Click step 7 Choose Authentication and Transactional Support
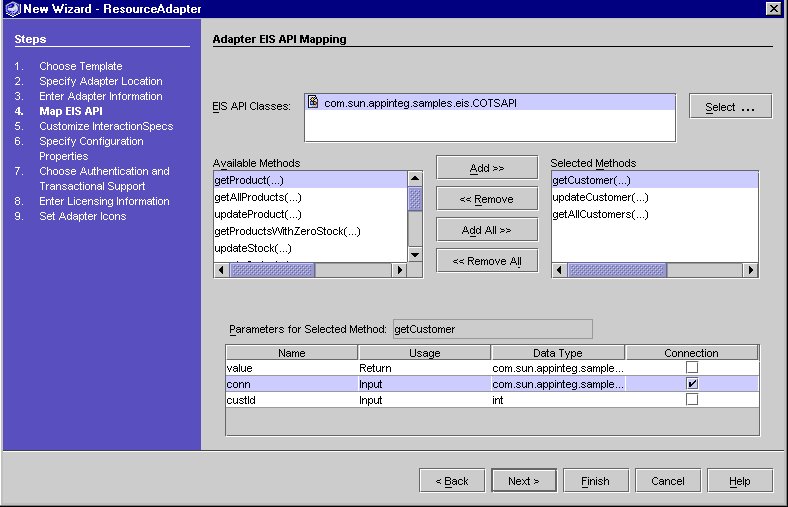This screenshot has height=507, width=788. (x=105, y=178)
